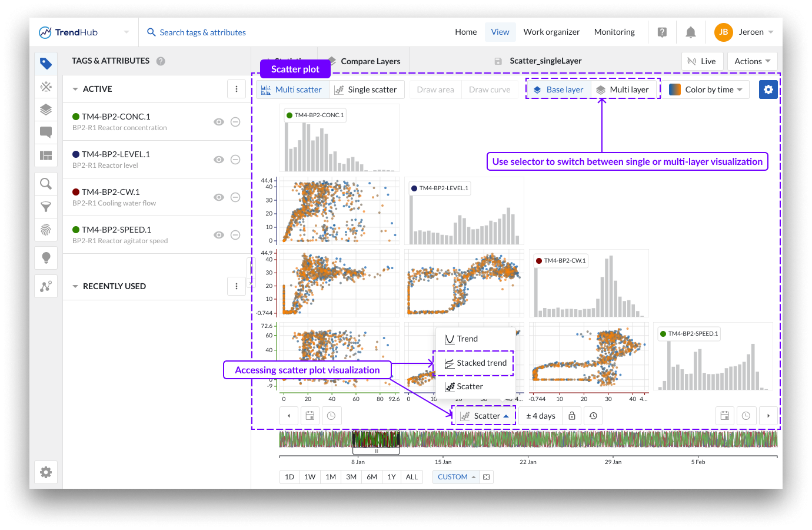The width and height of the screenshot is (812, 530).
Task: Toggle the eye for TM4-BP2-CW.1
Action: pyautogui.click(x=219, y=197)
